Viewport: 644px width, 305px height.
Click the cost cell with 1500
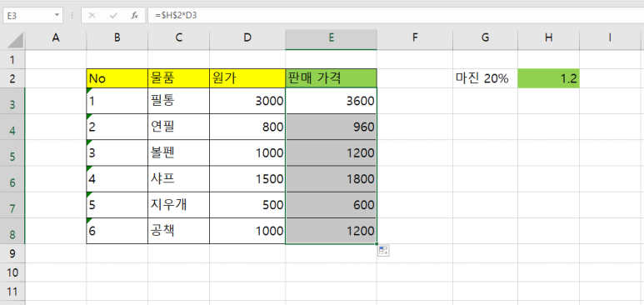[247, 178]
